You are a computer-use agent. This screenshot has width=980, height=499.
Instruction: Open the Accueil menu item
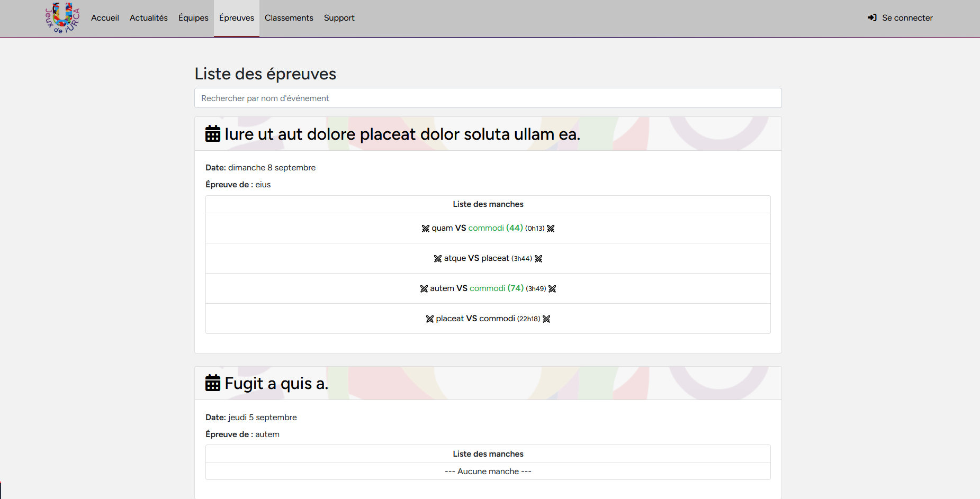coord(105,18)
